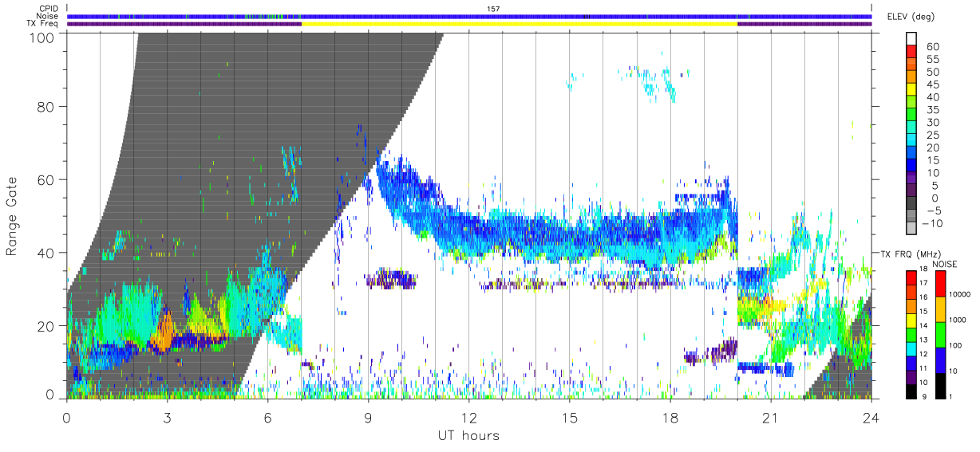Click the '18' tick on the UT hours axis

(x=670, y=418)
